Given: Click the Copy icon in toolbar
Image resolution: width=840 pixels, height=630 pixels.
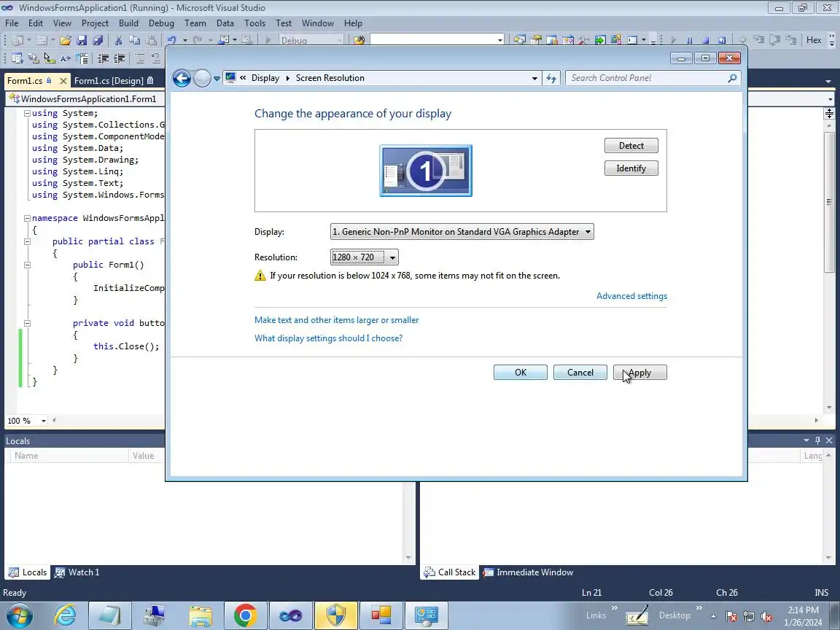Looking at the screenshot, I should click(134, 40).
